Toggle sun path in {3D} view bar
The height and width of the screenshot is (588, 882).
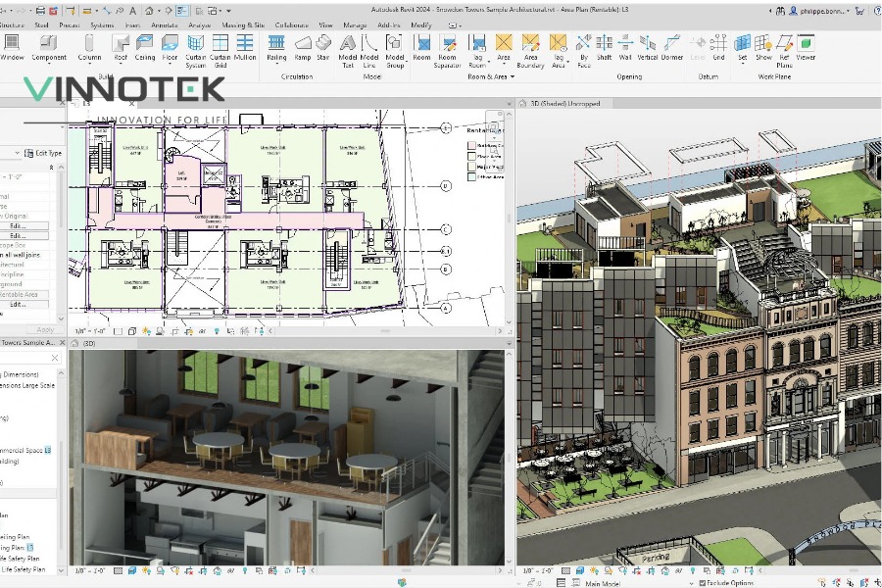click(x=146, y=570)
